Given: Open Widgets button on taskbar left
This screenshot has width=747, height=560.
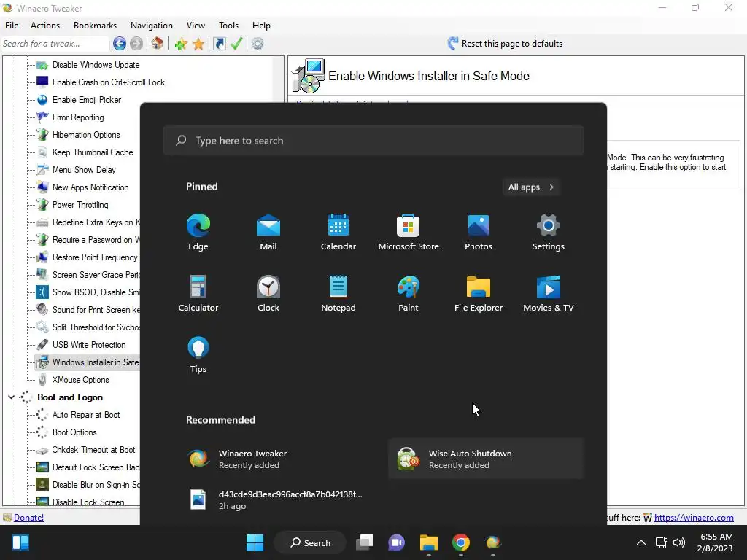Looking at the screenshot, I should [20, 542].
